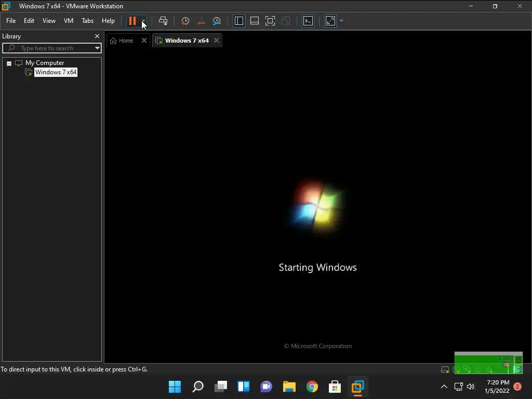Select Windows 7 x64 in library tree

tap(56, 72)
